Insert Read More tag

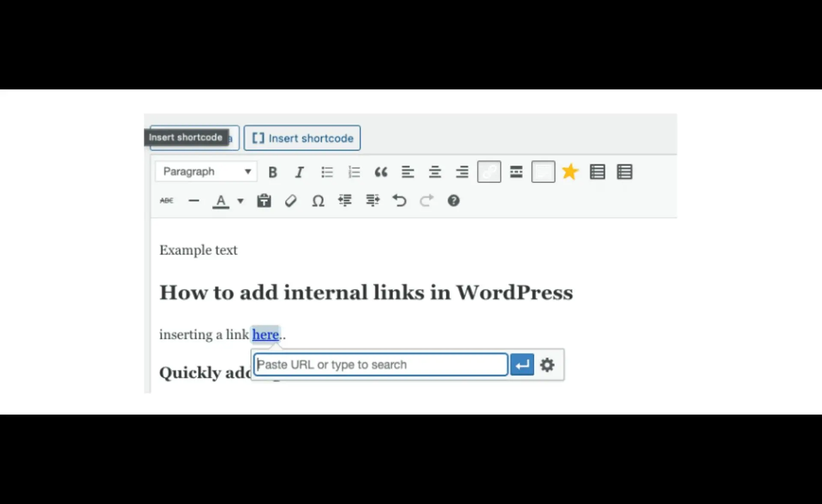[x=516, y=172]
